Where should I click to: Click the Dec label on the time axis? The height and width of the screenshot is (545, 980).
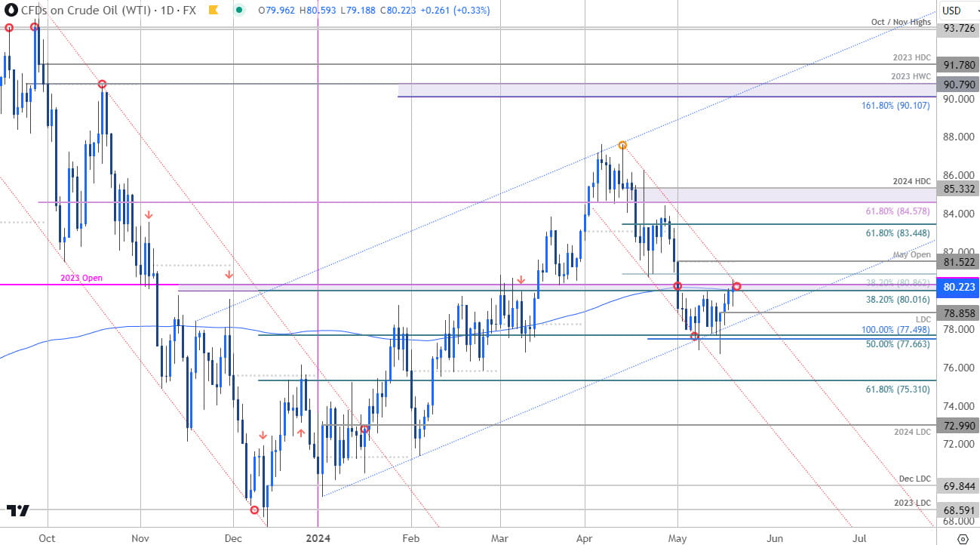[232, 539]
